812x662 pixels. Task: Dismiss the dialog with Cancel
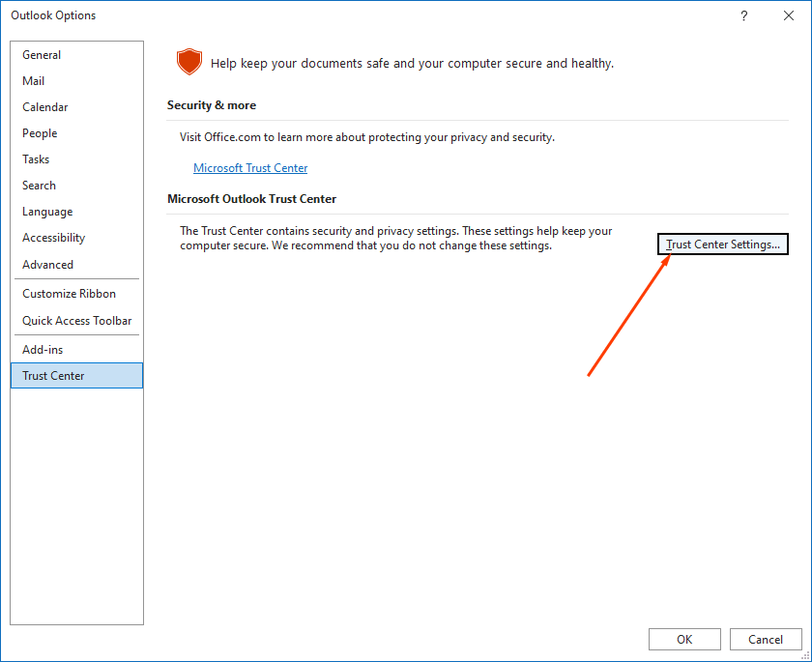[766, 639]
